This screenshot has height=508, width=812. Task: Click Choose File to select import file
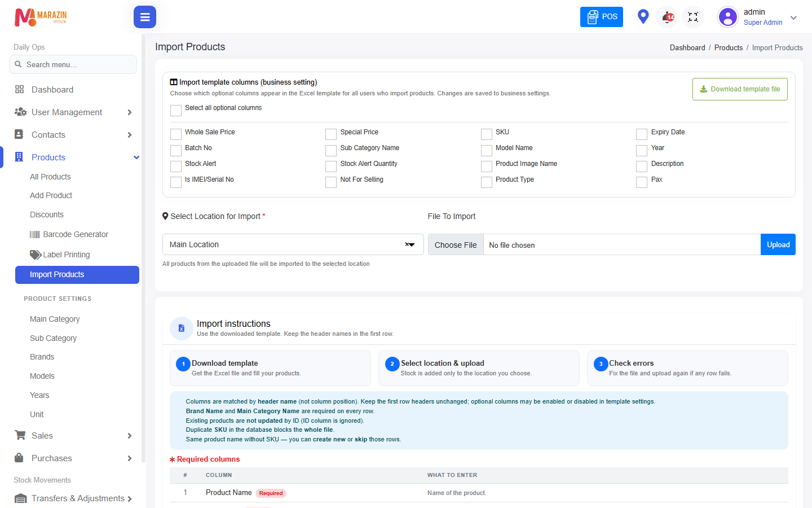tap(456, 245)
